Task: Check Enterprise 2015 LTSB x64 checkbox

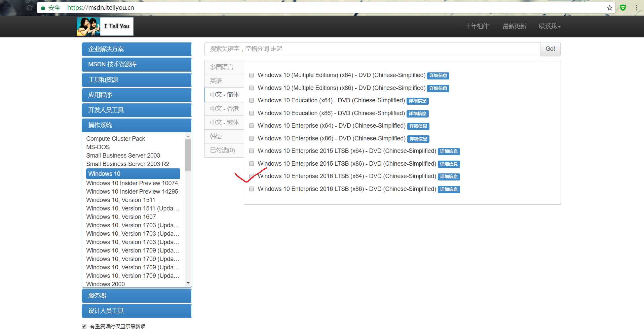Action: pos(252,151)
